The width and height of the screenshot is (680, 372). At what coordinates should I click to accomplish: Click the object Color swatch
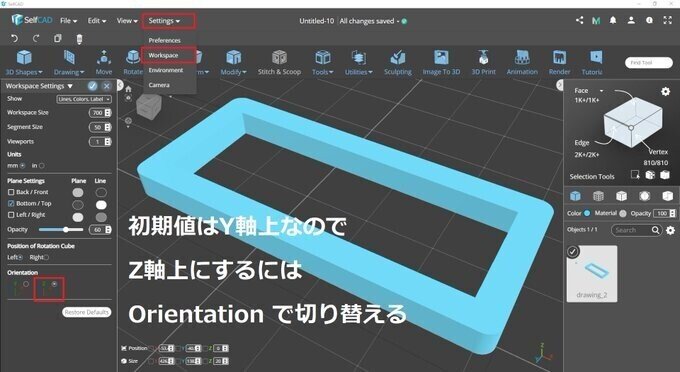(587, 213)
